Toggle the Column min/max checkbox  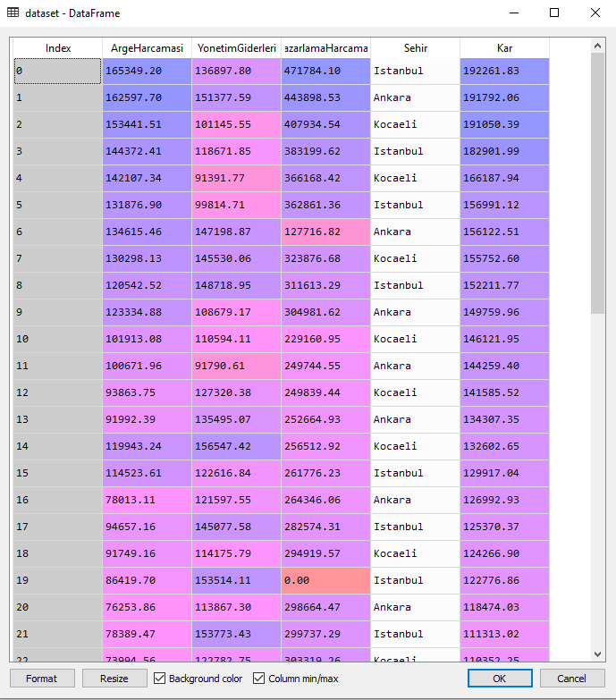[259, 679]
